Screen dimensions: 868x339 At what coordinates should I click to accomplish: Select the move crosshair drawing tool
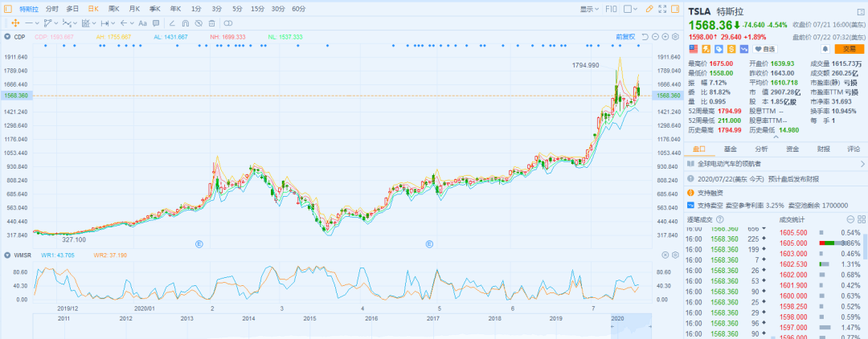15,22
